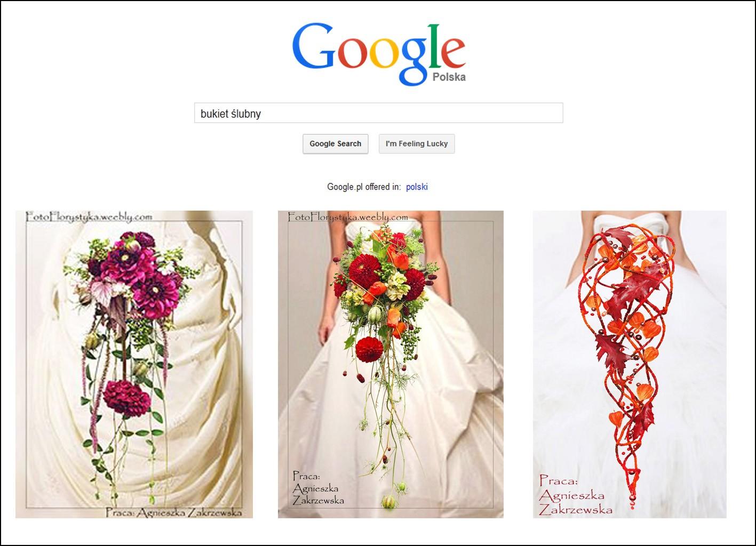Viewport: 756px width, 546px height.
Task: Click the Google Search button
Action: 336,144
